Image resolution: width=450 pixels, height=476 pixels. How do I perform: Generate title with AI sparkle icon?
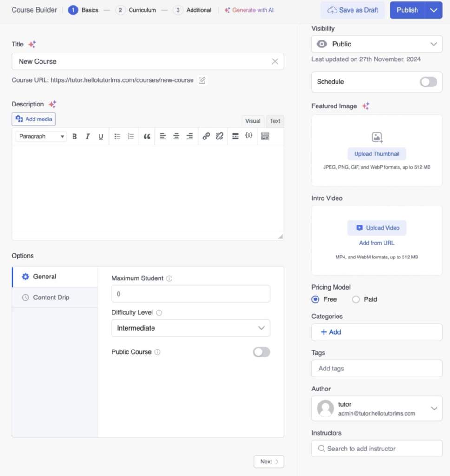click(32, 44)
